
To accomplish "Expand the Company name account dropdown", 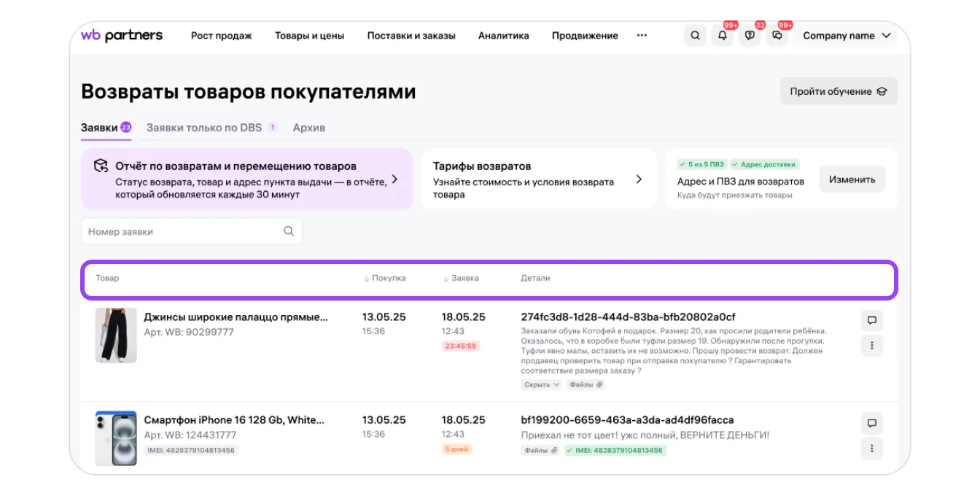I will (847, 36).
